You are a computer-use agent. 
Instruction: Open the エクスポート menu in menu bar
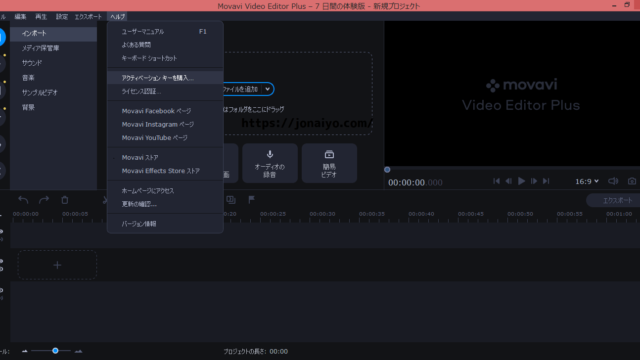tap(88, 17)
